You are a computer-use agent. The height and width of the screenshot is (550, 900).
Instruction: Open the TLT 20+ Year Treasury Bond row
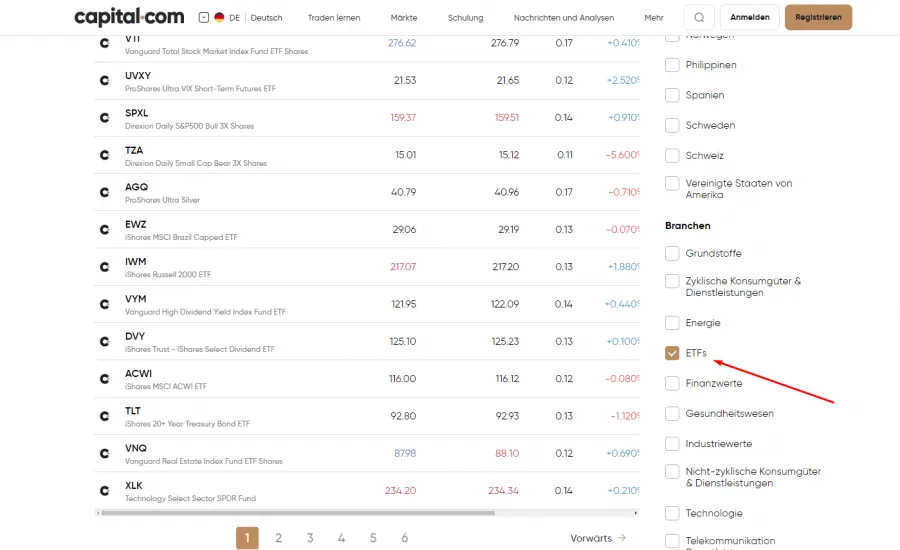[367, 416]
